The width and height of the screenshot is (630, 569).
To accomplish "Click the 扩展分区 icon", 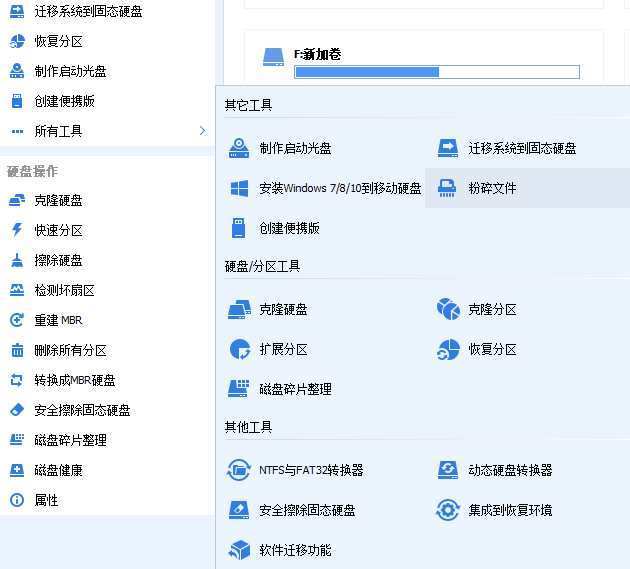I will coord(239,349).
